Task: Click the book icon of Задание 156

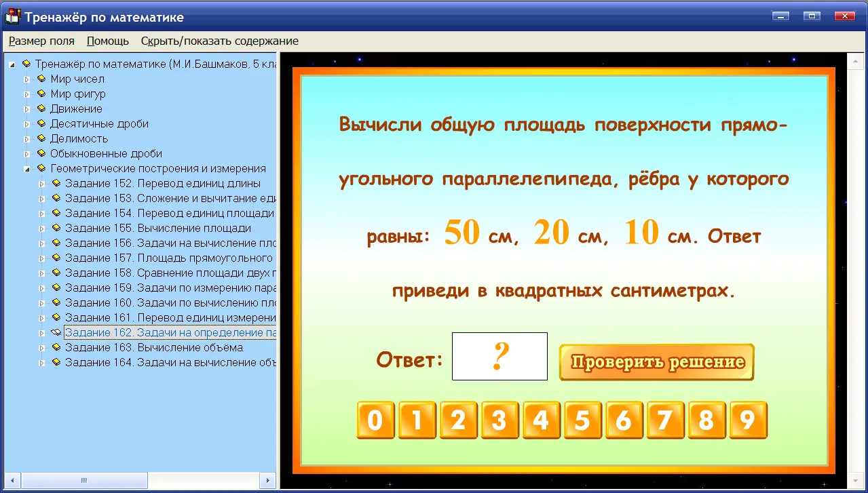Action: tap(56, 243)
